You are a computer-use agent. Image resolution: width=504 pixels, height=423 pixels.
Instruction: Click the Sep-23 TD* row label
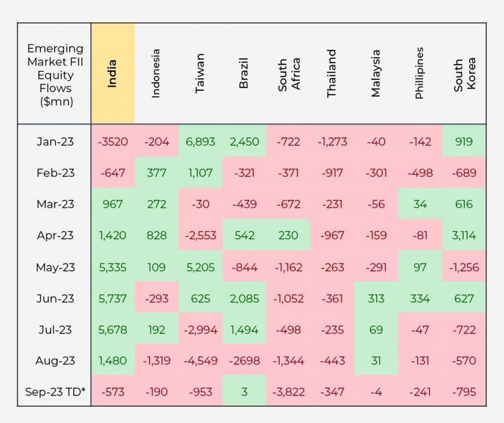(x=55, y=393)
